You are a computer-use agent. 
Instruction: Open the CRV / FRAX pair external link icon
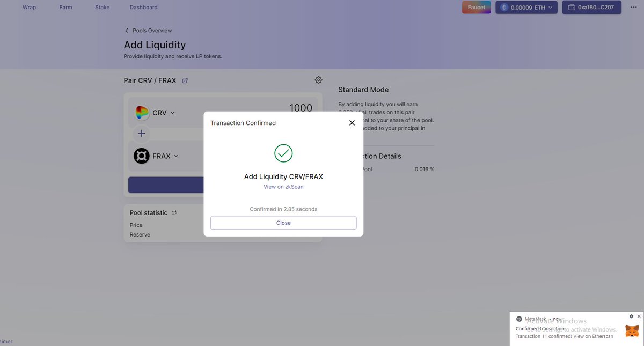[185, 80]
